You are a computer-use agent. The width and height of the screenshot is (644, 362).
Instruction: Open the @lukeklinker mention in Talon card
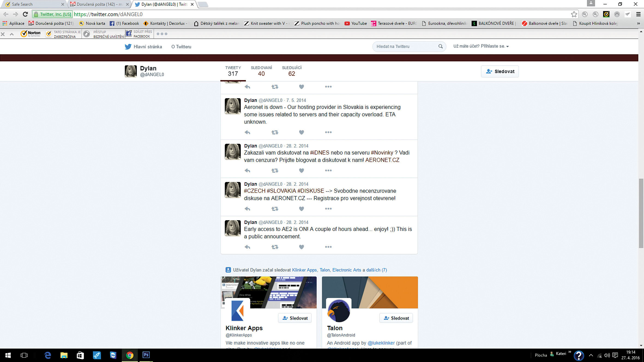tap(381, 343)
